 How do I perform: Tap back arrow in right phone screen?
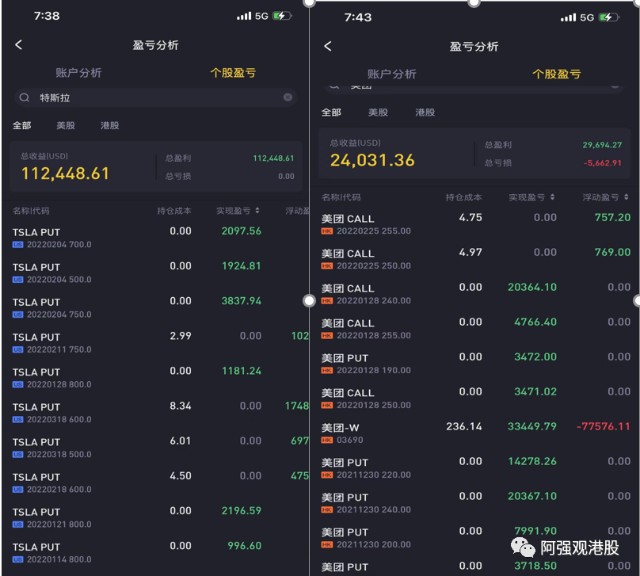328,46
